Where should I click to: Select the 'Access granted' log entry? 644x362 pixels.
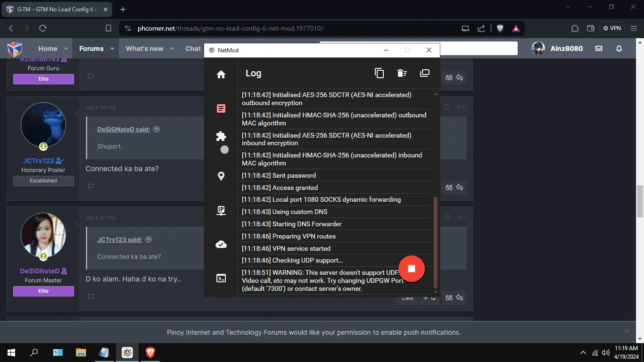click(x=335, y=188)
